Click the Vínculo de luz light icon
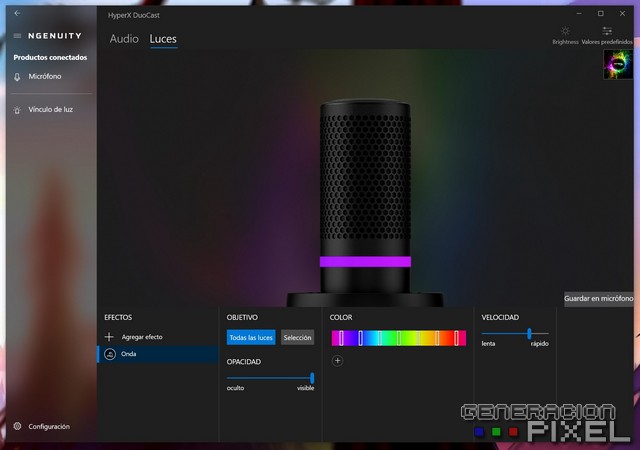 (17, 110)
